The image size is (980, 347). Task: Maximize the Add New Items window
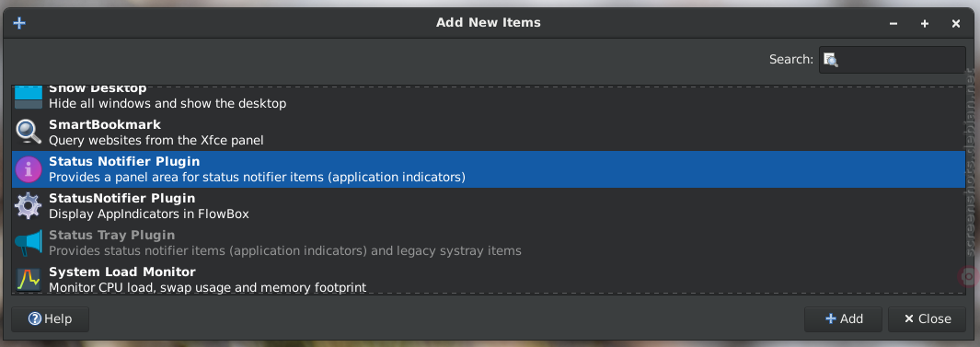click(x=925, y=24)
